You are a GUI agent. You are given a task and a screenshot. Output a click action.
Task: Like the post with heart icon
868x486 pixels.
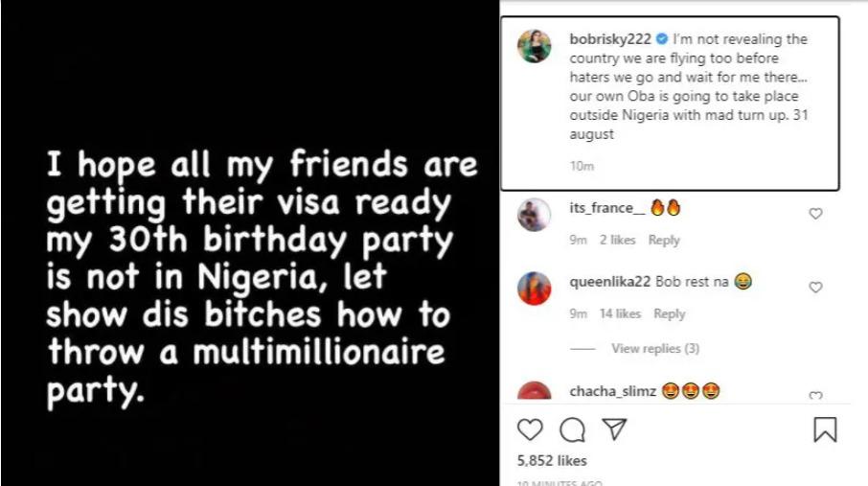[x=529, y=429]
